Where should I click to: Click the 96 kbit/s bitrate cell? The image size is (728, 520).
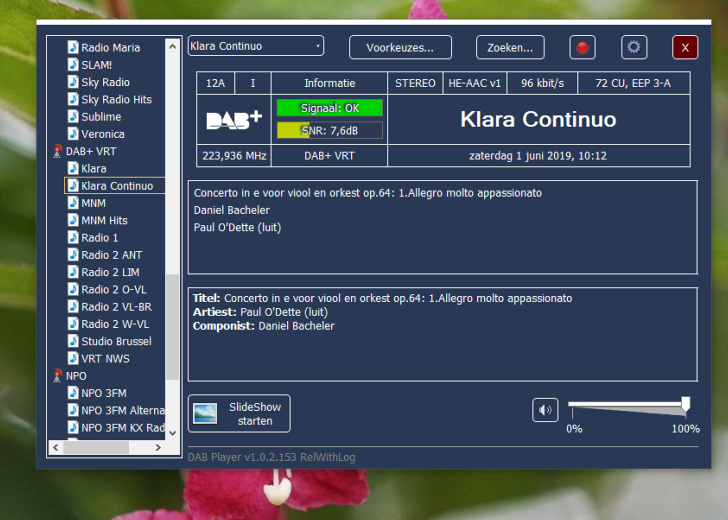tap(542, 84)
